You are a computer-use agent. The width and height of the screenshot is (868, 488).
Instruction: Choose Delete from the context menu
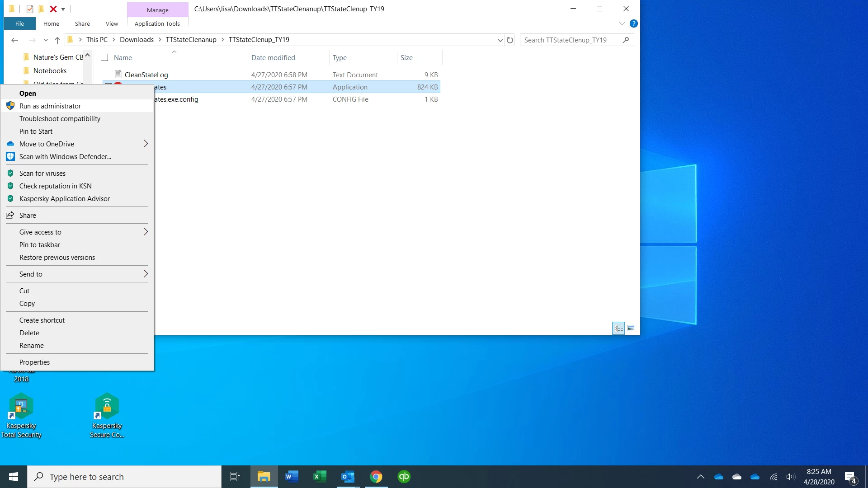point(77,333)
